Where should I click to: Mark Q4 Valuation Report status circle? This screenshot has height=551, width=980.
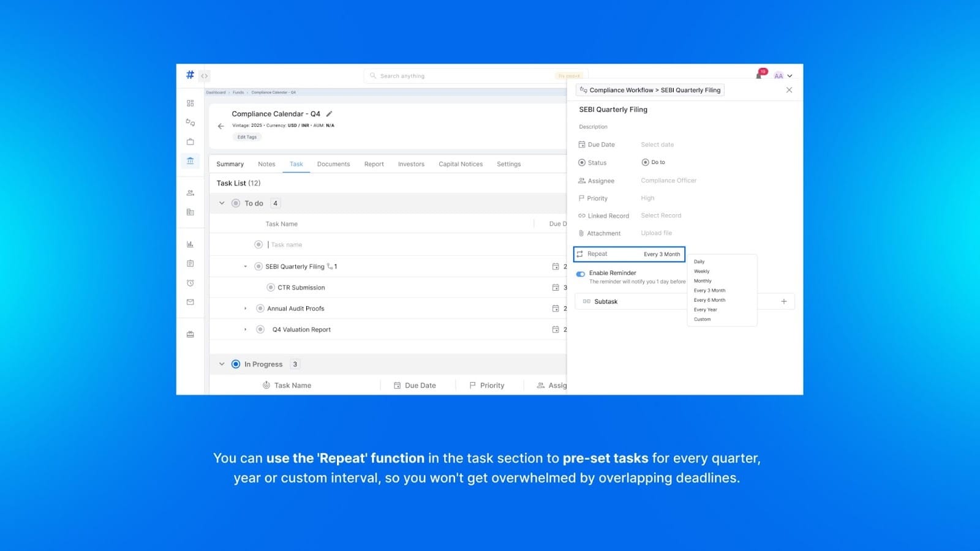coord(260,329)
